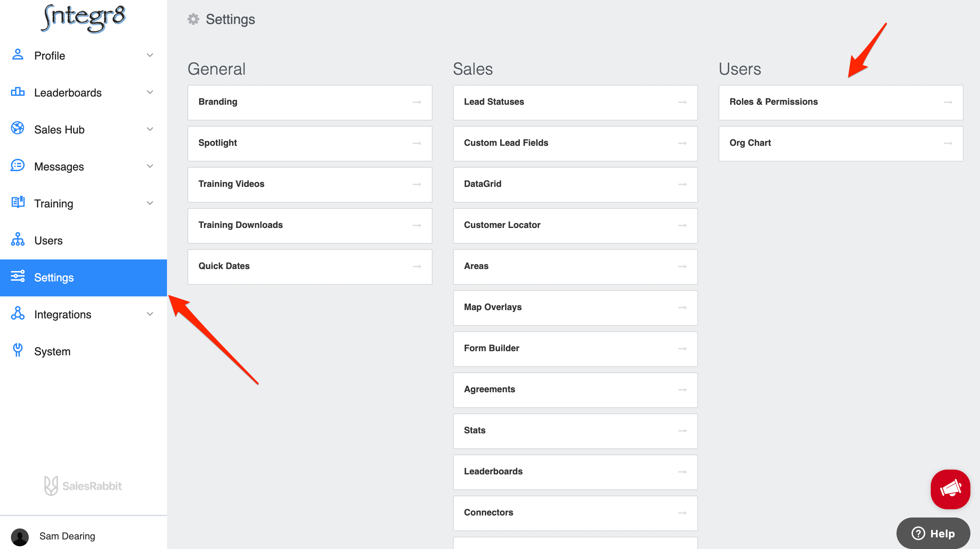Image resolution: width=980 pixels, height=549 pixels.
Task: Expand the Sales Hub chevron
Action: [150, 129]
